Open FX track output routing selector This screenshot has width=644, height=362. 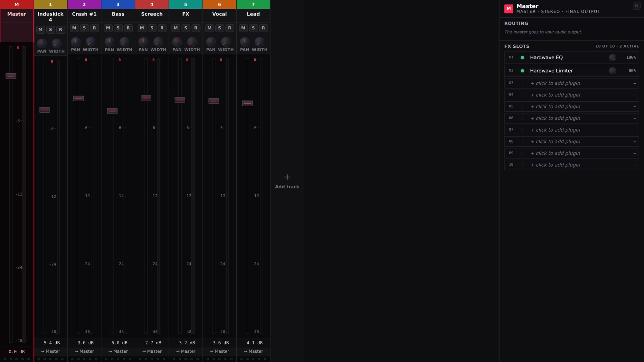coord(186,351)
